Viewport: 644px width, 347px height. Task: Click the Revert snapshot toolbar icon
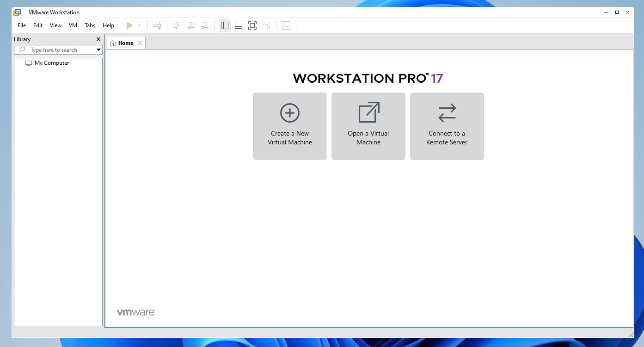click(x=191, y=25)
